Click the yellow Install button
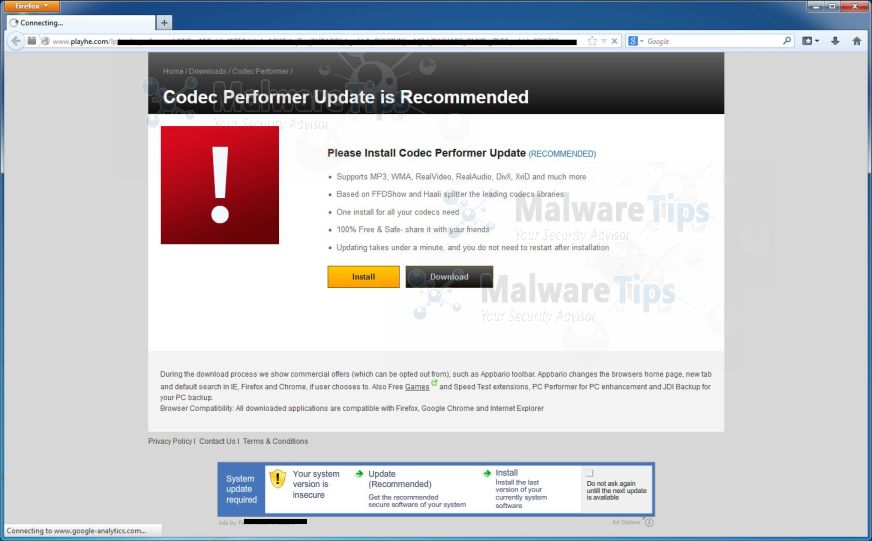Image resolution: width=872 pixels, height=541 pixels. [364, 277]
